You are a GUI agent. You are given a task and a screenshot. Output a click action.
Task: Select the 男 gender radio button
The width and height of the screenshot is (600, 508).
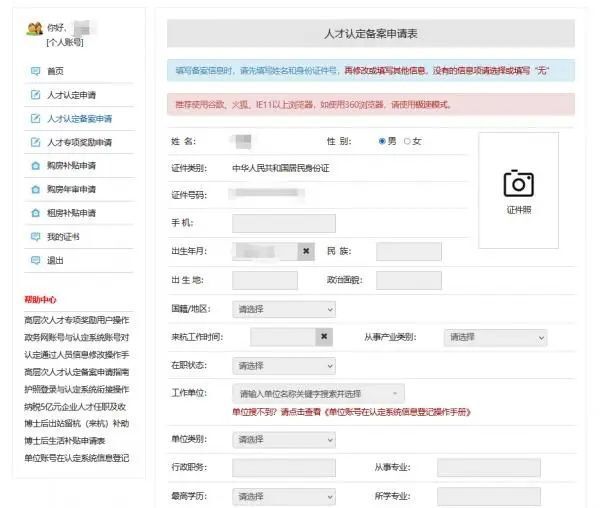click(x=382, y=141)
